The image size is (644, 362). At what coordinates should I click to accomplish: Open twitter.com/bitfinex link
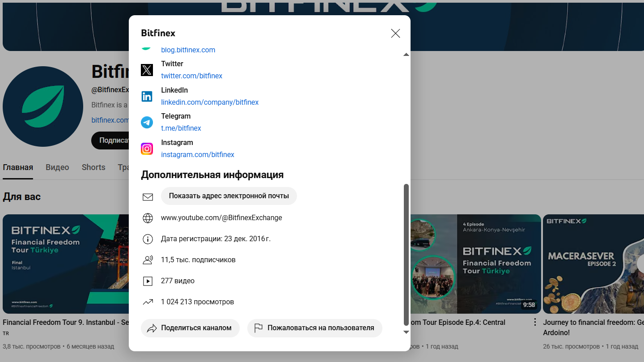pos(192,76)
